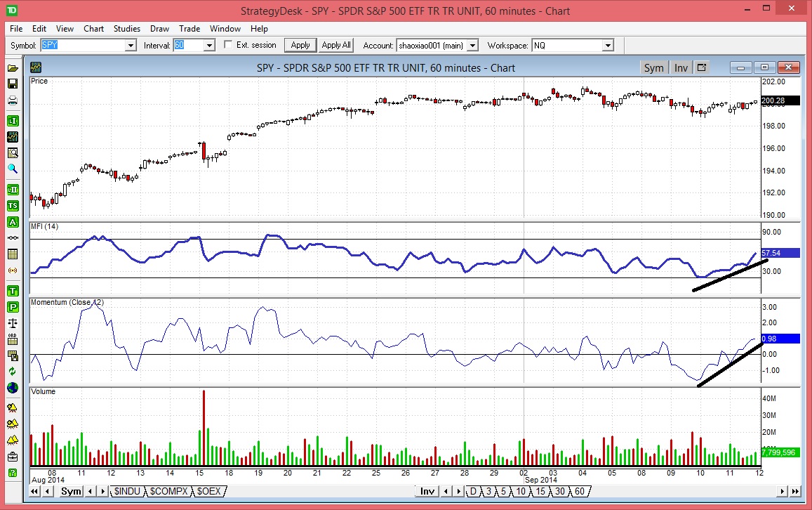Screen dimensions: 812x510
Task: Select the 15 interval tab
Action: [540, 491]
